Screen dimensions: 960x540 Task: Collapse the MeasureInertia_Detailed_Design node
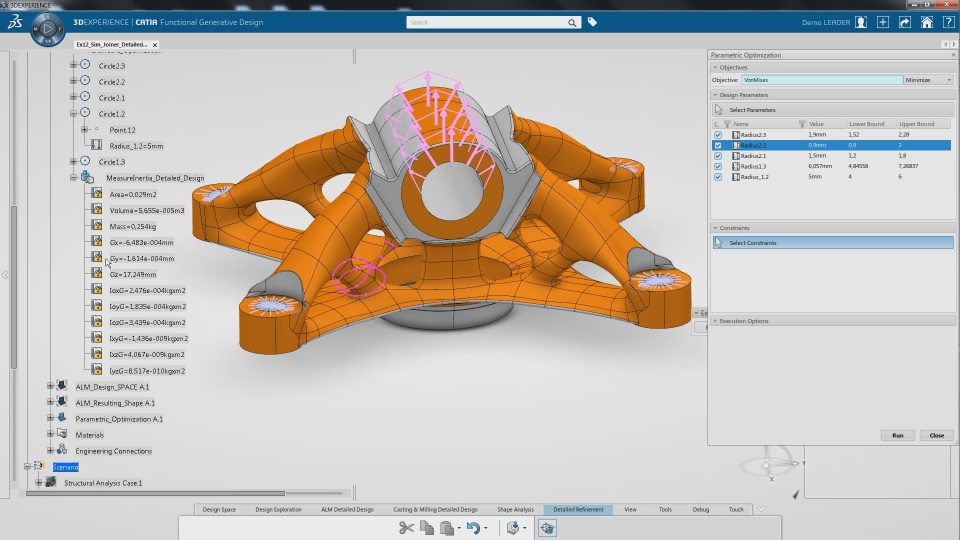tap(73, 178)
